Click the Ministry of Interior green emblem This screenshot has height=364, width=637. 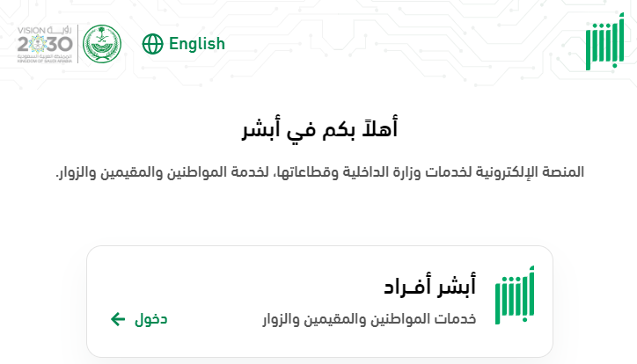click(102, 44)
